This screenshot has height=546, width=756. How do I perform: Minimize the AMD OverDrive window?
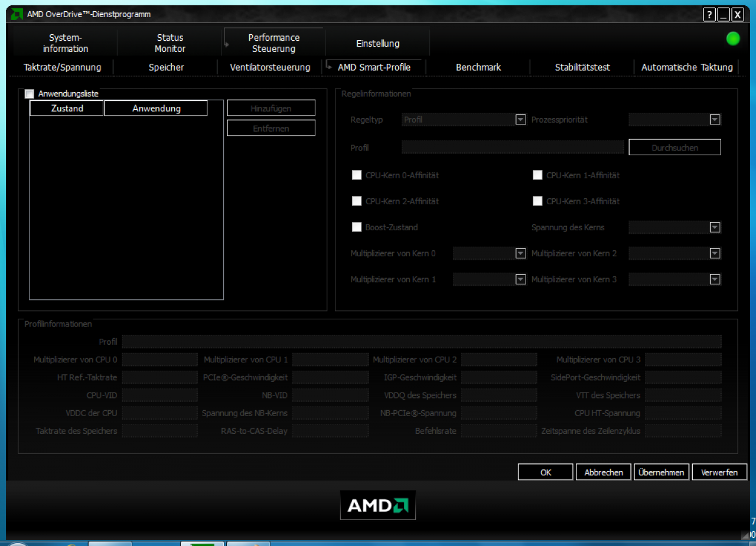coord(724,15)
